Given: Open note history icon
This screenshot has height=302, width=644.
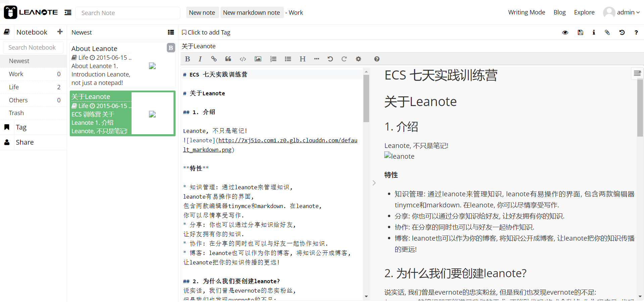Looking at the screenshot, I should click(622, 33).
